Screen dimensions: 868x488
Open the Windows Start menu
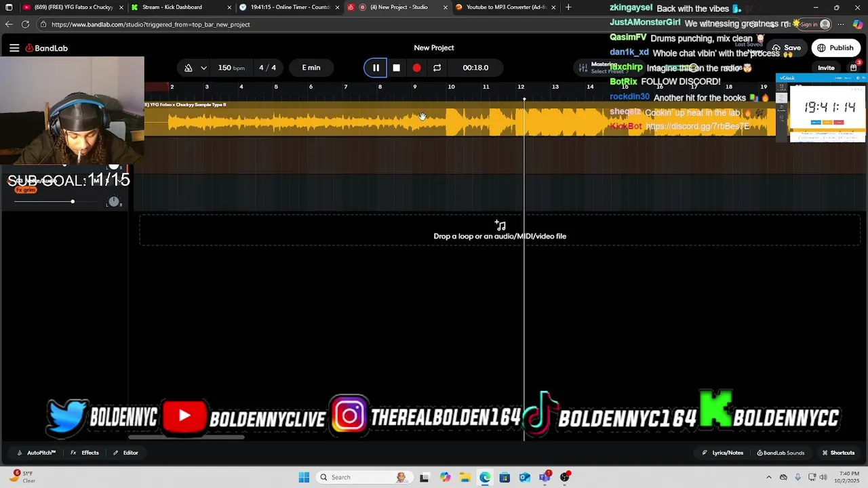304,477
